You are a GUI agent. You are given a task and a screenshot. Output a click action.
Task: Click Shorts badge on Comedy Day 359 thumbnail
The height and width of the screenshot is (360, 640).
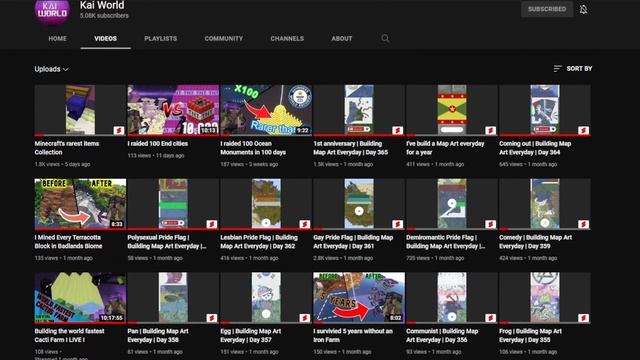(583, 224)
